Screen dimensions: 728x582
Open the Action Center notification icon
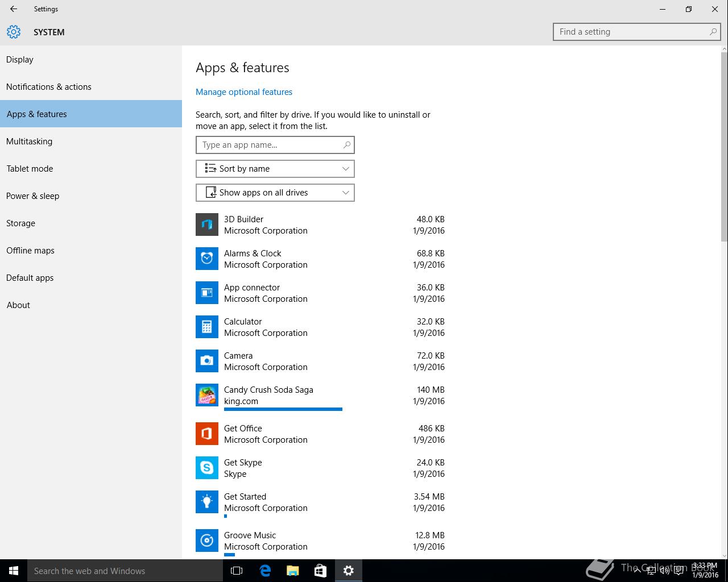[x=679, y=571]
